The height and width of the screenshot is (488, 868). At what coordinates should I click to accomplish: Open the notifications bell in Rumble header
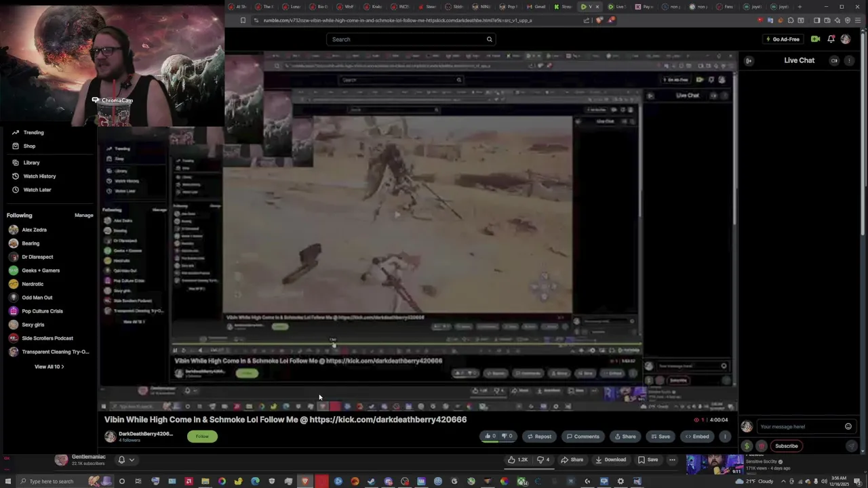point(831,39)
